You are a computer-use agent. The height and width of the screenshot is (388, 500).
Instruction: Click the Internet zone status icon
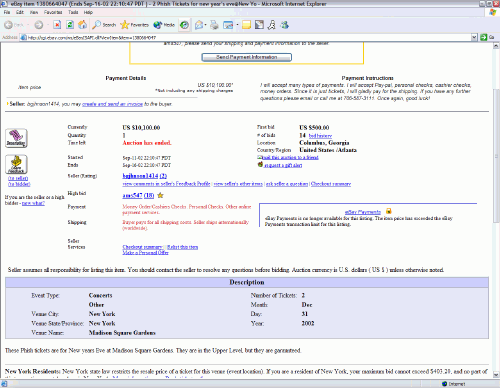click(444, 384)
